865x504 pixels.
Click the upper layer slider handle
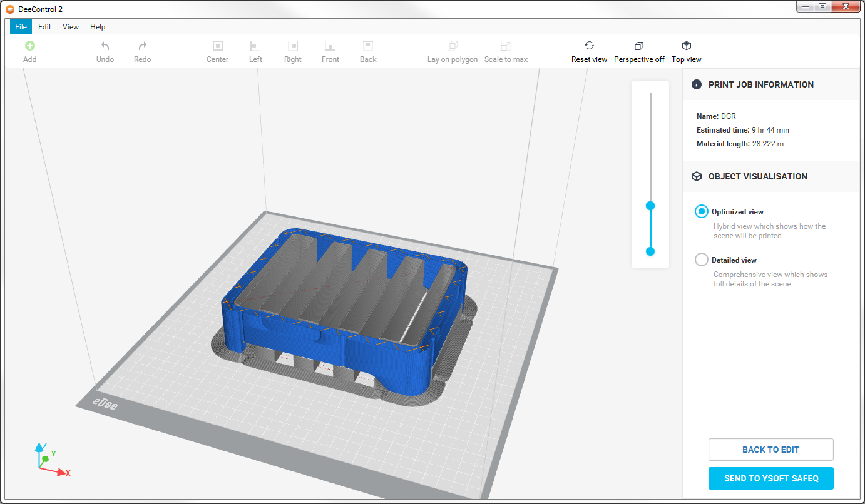[650, 206]
